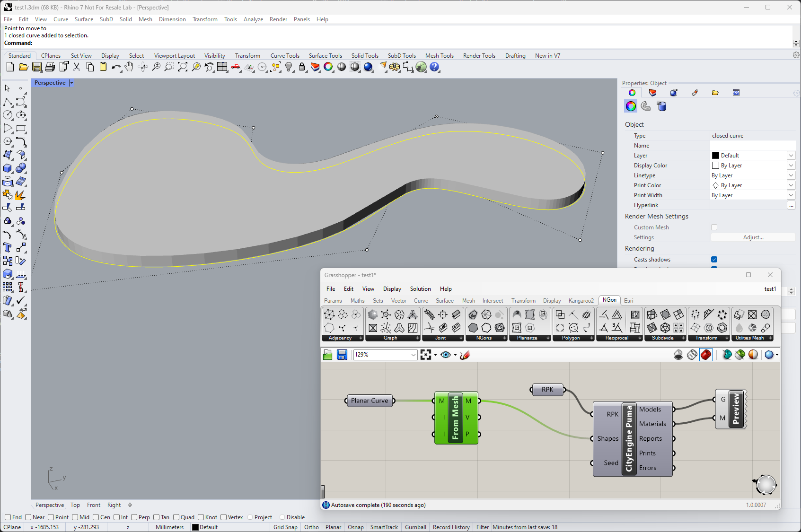Click the Text object tool in left sidebar
Screen dimensions: 801x532
point(8,247)
